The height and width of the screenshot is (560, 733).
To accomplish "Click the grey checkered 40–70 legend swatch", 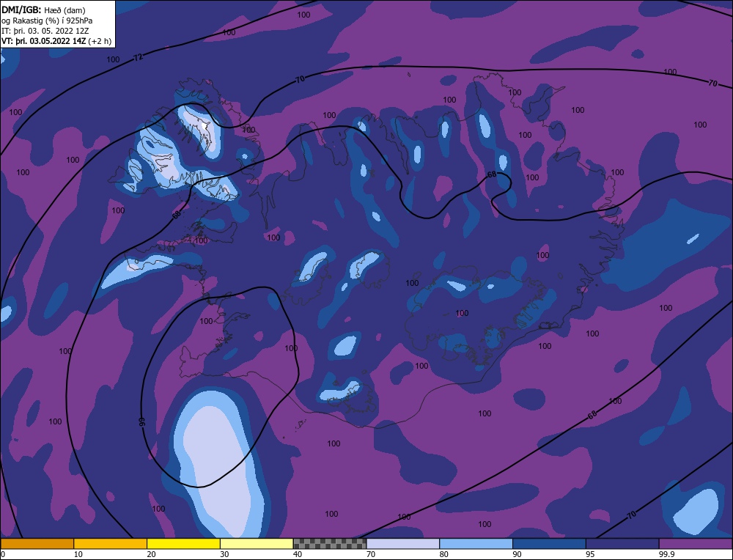I will pyautogui.click(x=330, y=544).
